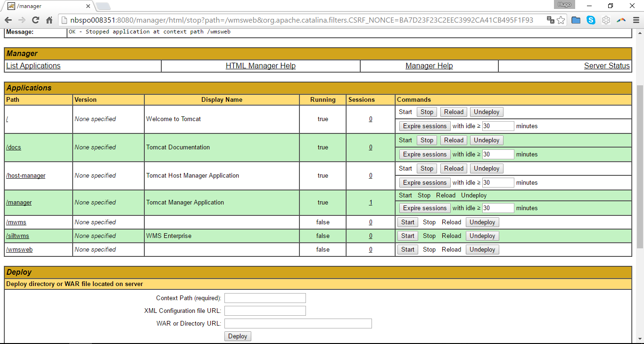This screenshot has width=644, height=344.
Task: Expire sessions for the /docs application
Action: pos(424,154)
